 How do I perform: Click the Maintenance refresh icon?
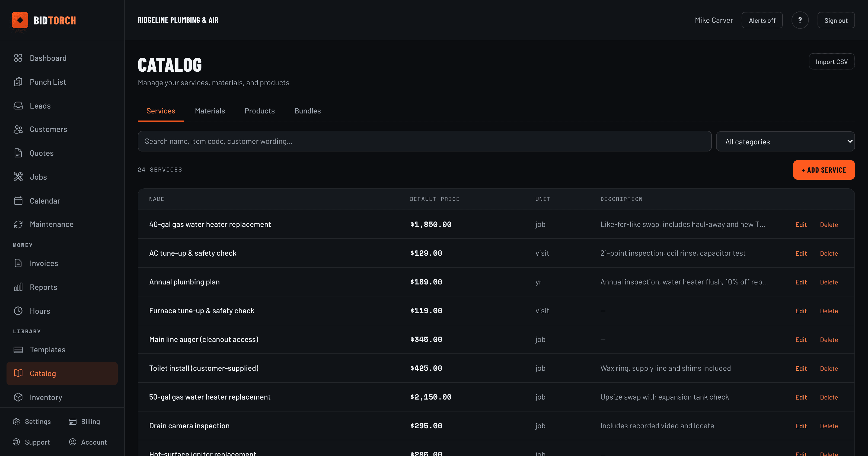(x=18, y=224)
